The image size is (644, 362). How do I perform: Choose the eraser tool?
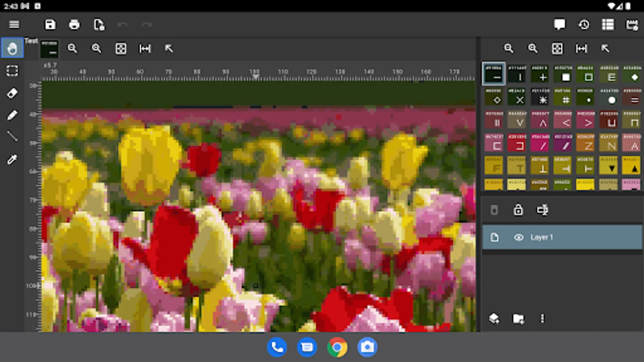tap(12, 93)
